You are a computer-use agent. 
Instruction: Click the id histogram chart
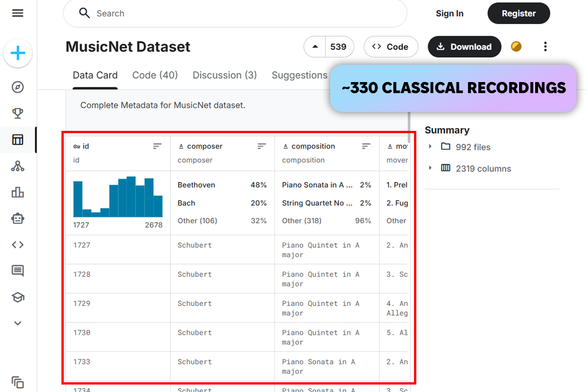coord(118,197)
